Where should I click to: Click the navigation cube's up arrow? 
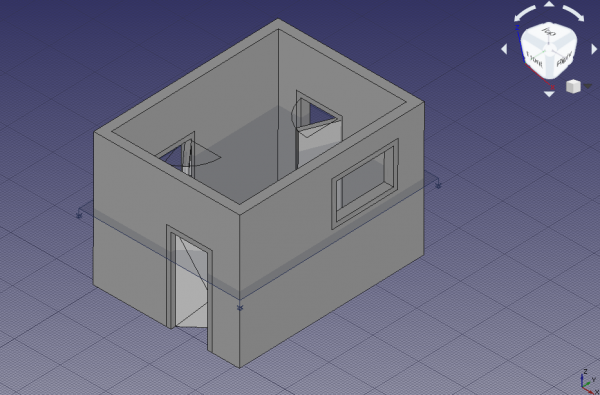(549, 4)
